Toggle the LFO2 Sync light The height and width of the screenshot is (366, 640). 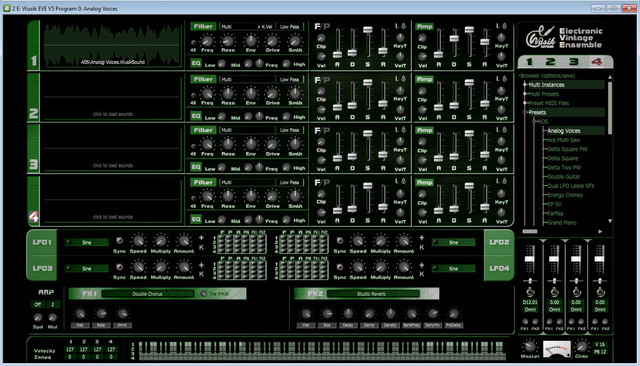tap(340, 240)
